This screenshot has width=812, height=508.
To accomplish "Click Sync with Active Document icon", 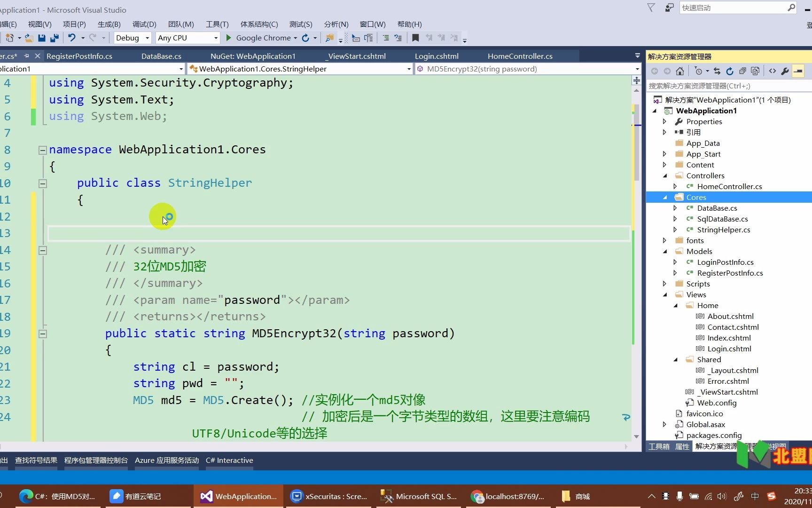I will (x=717, y=71).
